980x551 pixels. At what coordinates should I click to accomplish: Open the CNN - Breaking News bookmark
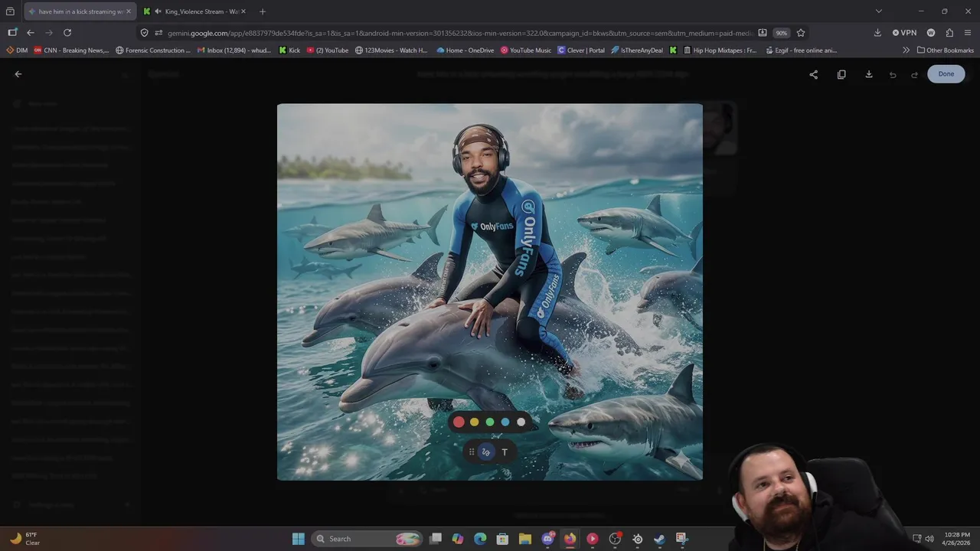pyautogui.click(x=71, y=51)
